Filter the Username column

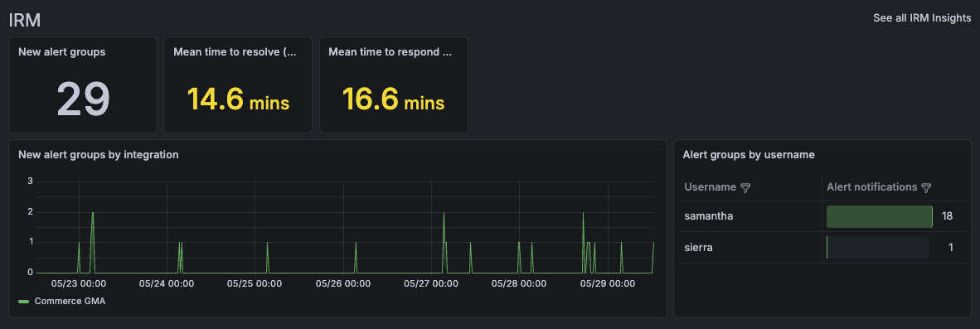(x=745, y=187)
